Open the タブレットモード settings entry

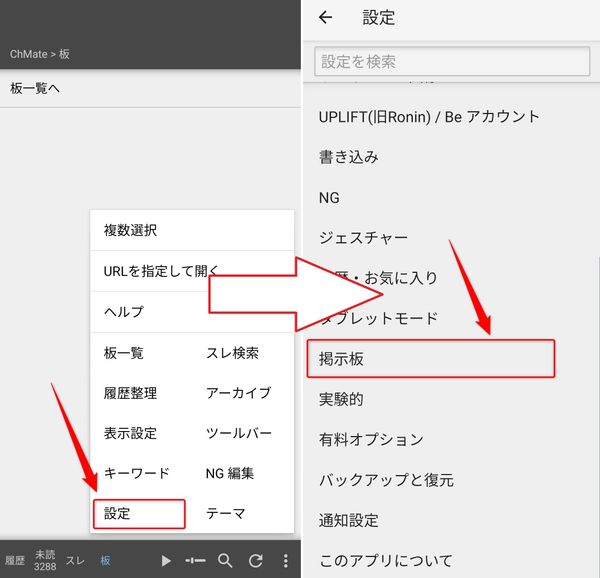pyautogui.click(x=378, y=318)
